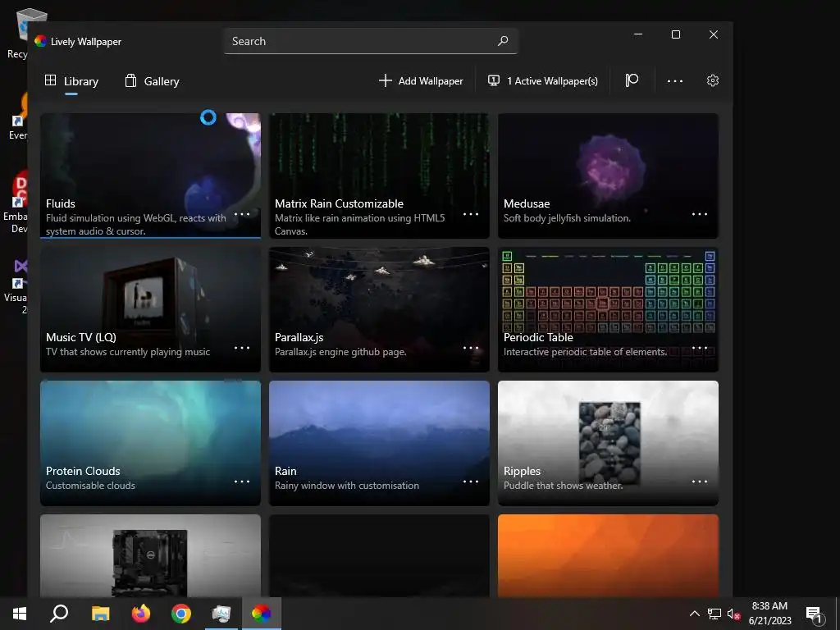Screen dimensions: 840x630
Task: Open Parallax.js options ellipsis
Action: tap(471, 348)
